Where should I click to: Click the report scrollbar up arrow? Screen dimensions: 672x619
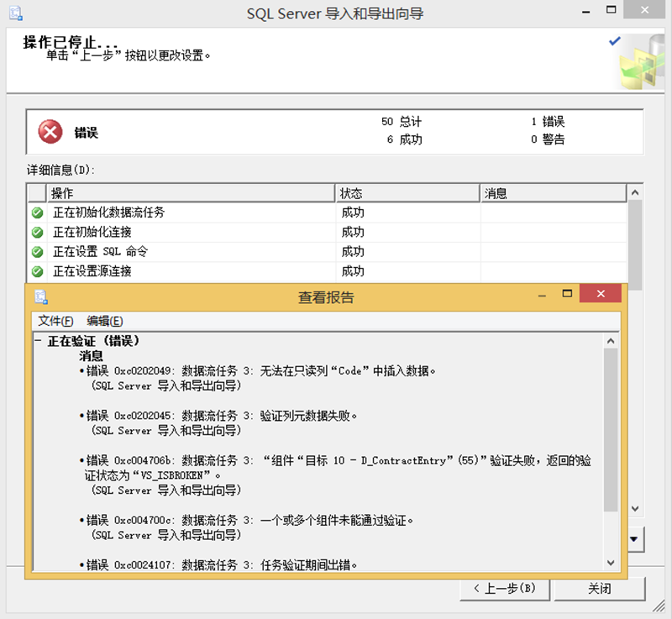[x=611, y=339]
